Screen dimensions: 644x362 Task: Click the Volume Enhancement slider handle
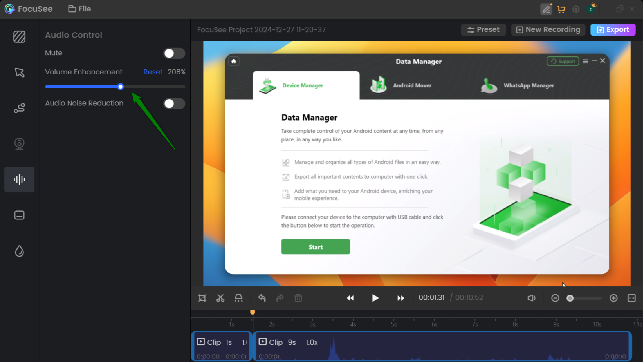tap(121, 87)
